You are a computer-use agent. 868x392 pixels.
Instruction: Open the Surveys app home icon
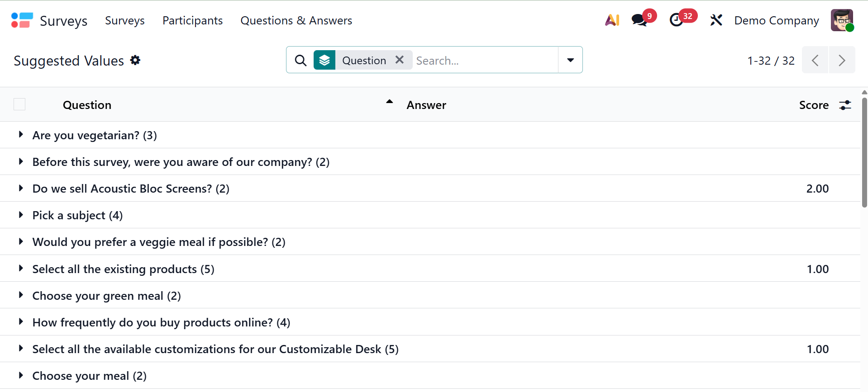pyautogui.click(x=22, y=20)
